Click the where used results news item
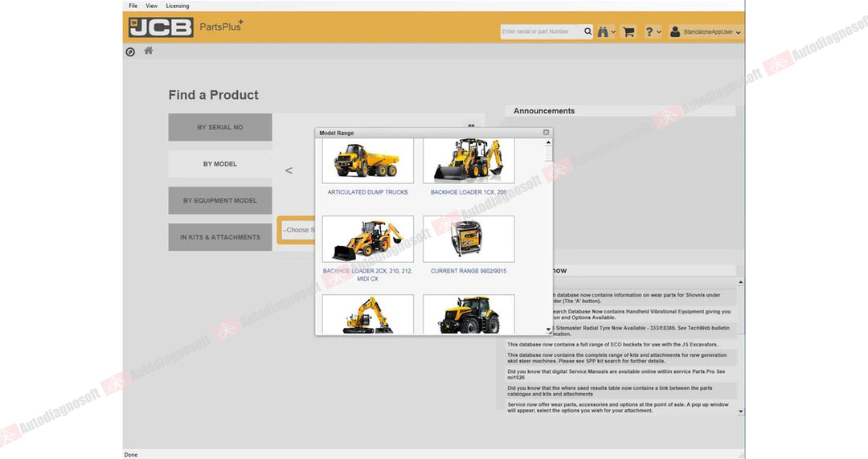This screenshot has width=868, height=459. pyautogui.click(x=610, y=391)
